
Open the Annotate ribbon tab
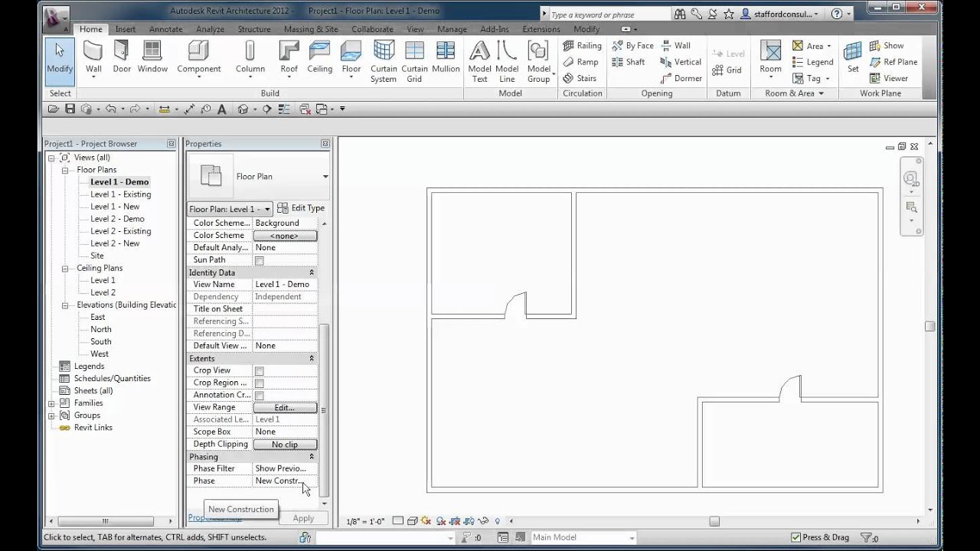(166, 29)
